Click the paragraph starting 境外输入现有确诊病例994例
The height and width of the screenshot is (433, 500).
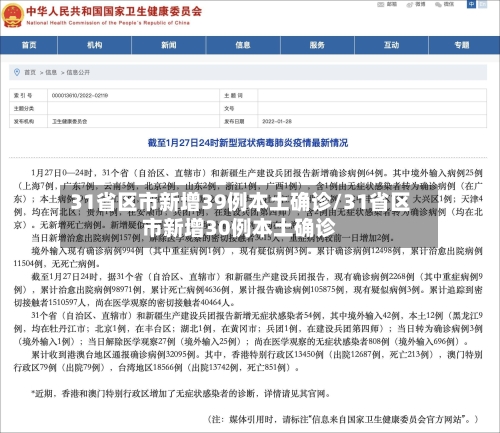248,257
